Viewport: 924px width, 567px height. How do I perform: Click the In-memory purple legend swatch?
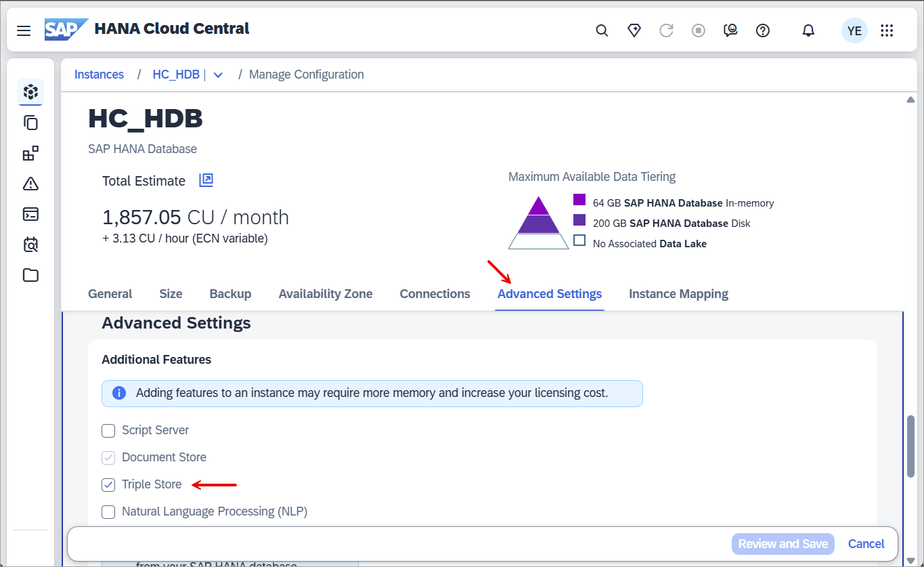pos(579,200)
